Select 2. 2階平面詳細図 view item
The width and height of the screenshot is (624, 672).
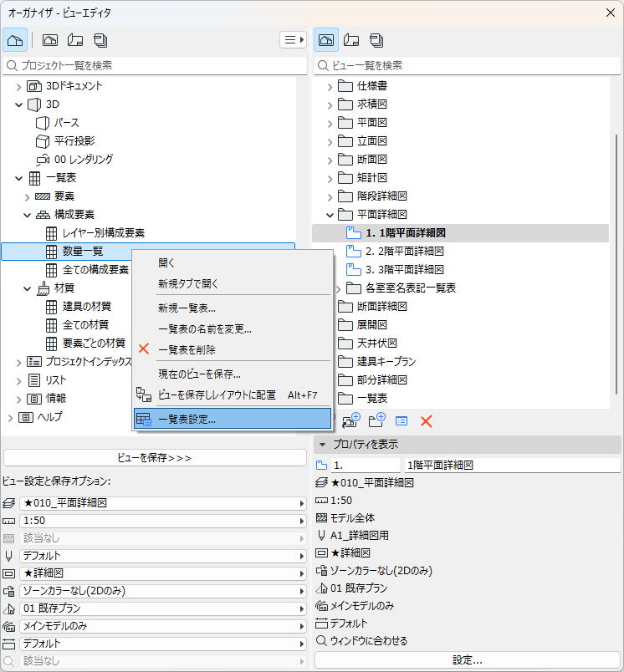point(404,251)
